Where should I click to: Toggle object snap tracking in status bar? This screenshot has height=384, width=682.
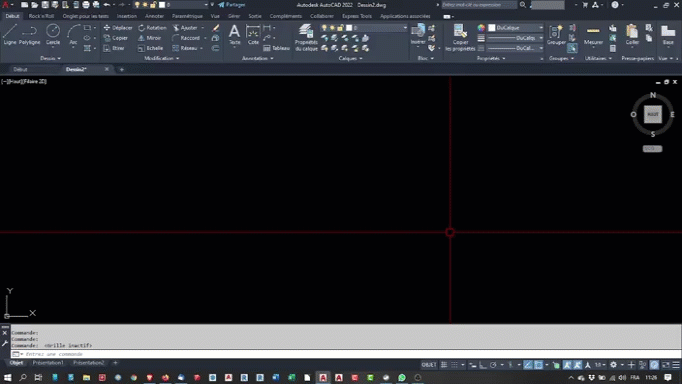tap(528, 365)
